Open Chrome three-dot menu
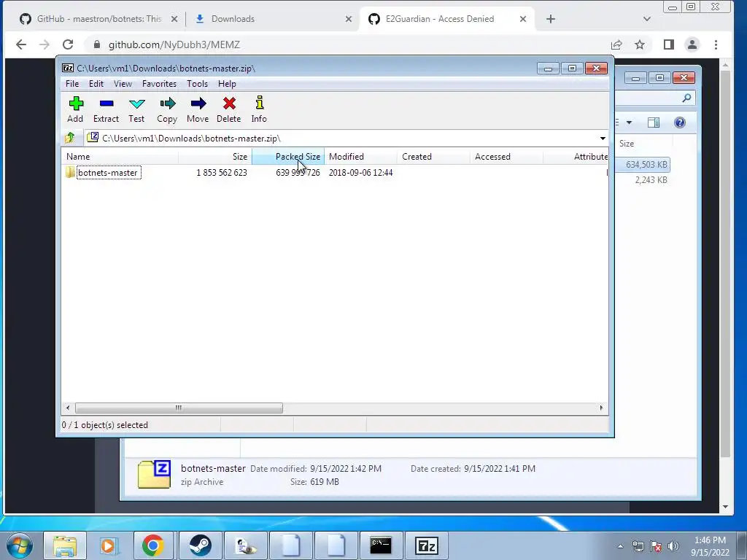747x560 pixels. click(716, 44)
